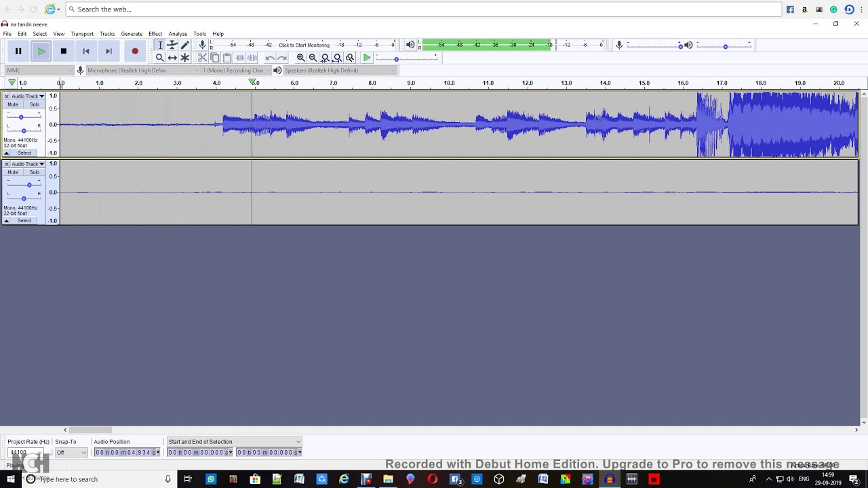The width and height of the screenshot is (868, 488).
Task: Open the Snap-To dropdown
Action: coord(71,452)
